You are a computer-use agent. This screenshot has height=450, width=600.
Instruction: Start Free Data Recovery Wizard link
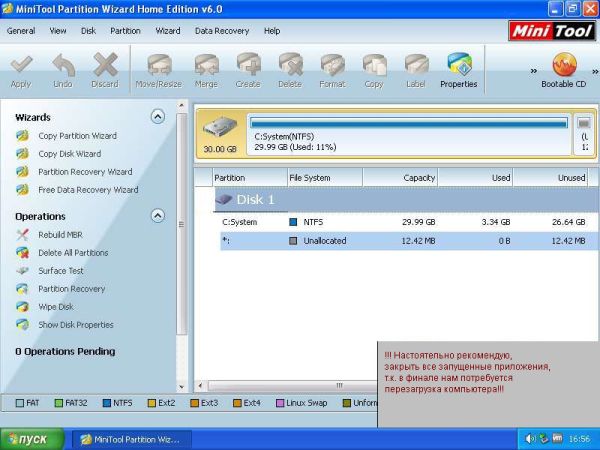[x=88, y=190]
